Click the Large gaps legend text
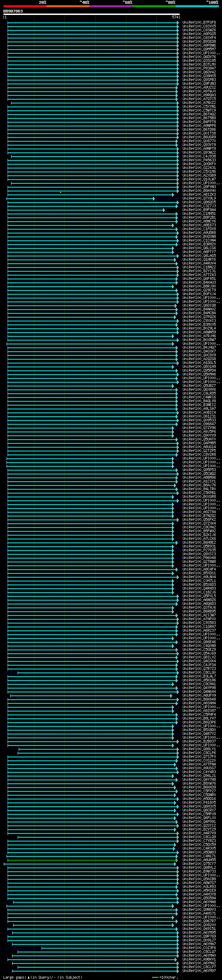Image resolution: width=222 pixels, height=980 pixels. coord(43,977)
